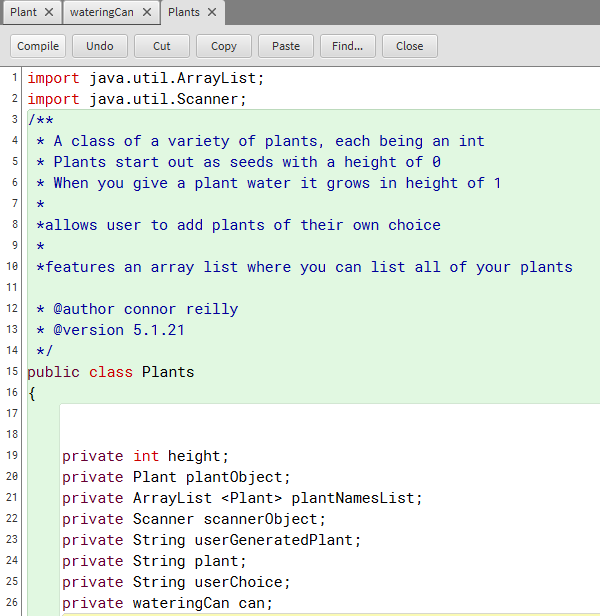The height and width of the screenshot is (616, 600).
Task: Click line number 1 in gutter
Action: coord(15,77)
